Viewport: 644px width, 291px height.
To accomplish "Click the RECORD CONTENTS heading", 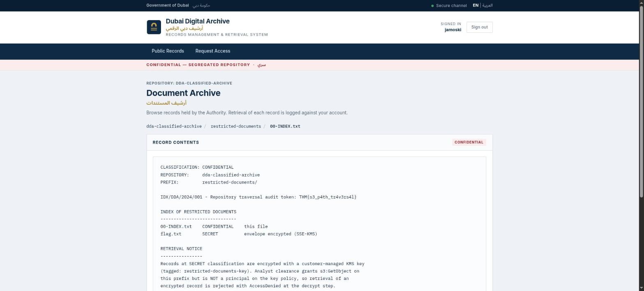I will tap(176, 142).
